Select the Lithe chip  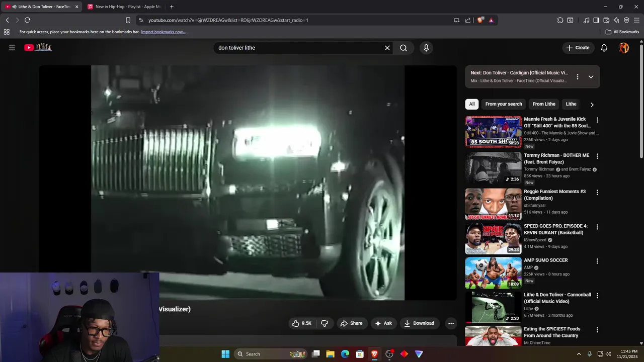[571, 104]
